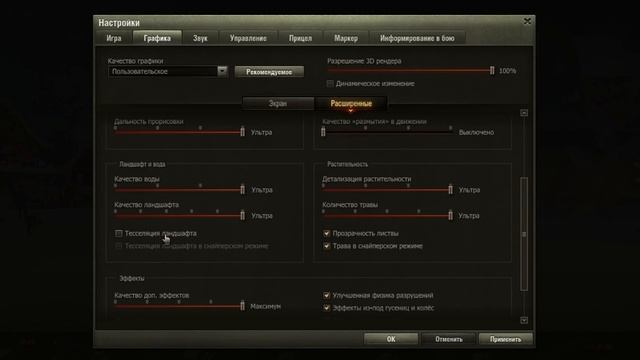640x360 pixels.
Task: Click the scroll down arrow of settings list
Action: (524, 320)
